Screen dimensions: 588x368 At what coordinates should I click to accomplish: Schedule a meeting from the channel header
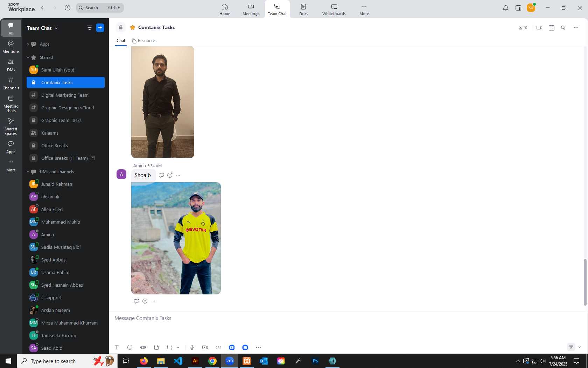(x=552, y=28)
